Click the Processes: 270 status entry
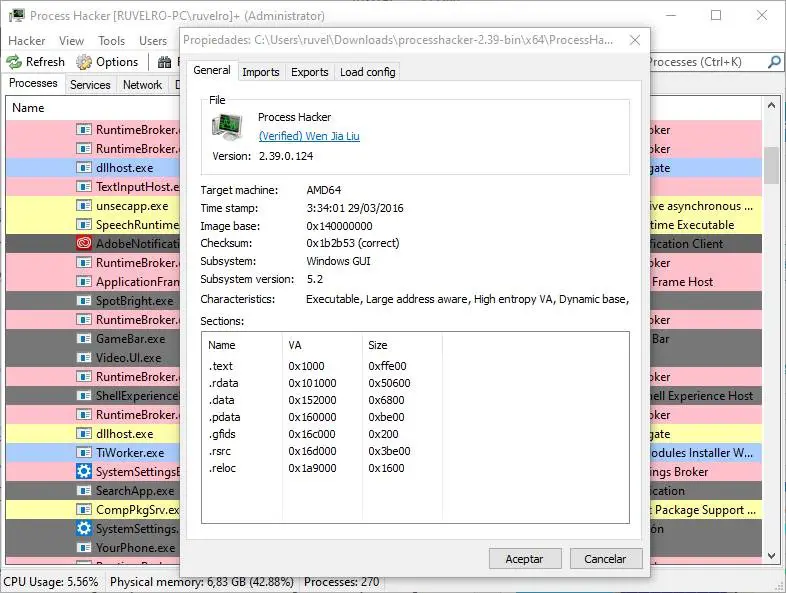Image resolution: width=786 pixels, height=593 pixels. [341, 582]
